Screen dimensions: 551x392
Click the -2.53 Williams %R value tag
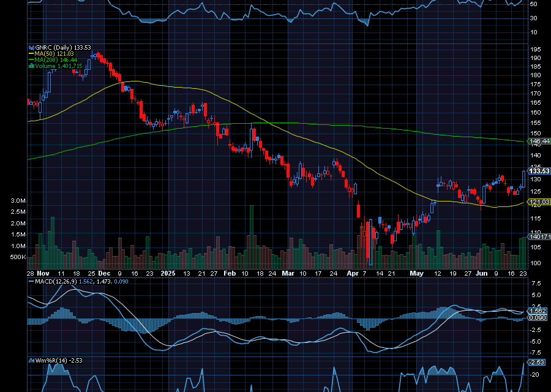click(x=537, y=363)
